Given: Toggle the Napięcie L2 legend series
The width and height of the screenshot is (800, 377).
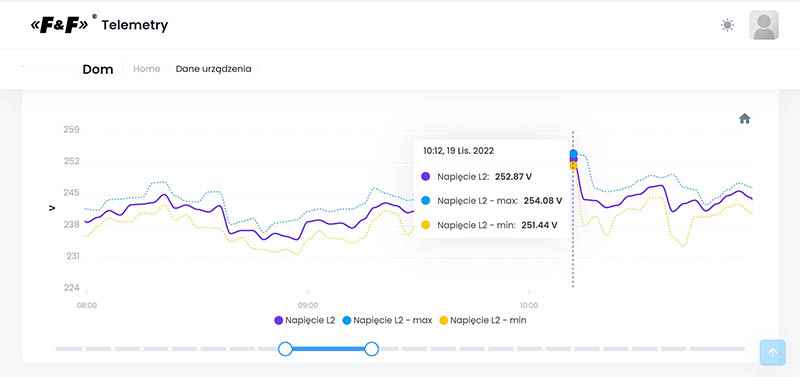Looking at the screenshot, I should (305, 320).
